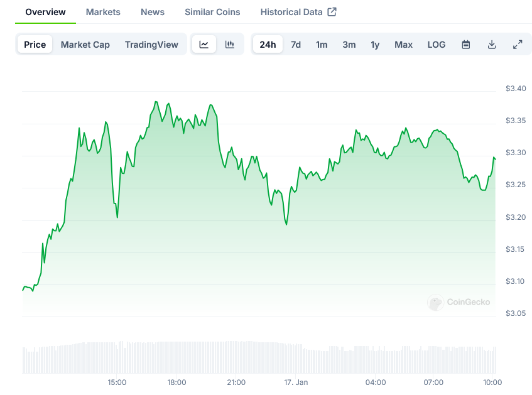Select the 24h time range
This screenshot has width=532, height=395.
click(268, 45)
